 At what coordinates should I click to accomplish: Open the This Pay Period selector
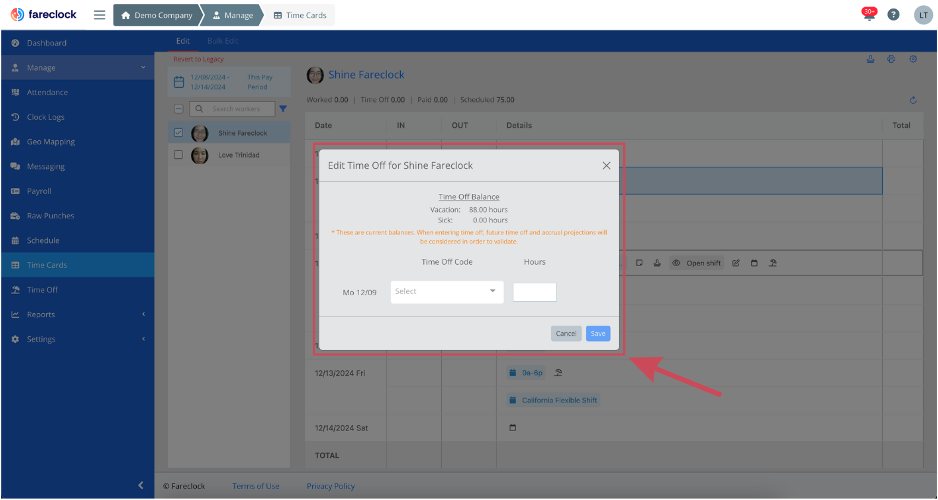[x=260, y=82]
